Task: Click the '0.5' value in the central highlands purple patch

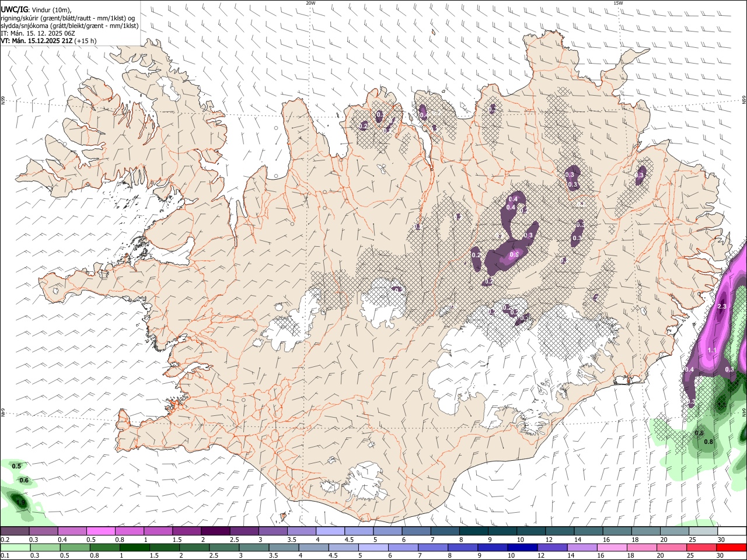Action: 514,254
